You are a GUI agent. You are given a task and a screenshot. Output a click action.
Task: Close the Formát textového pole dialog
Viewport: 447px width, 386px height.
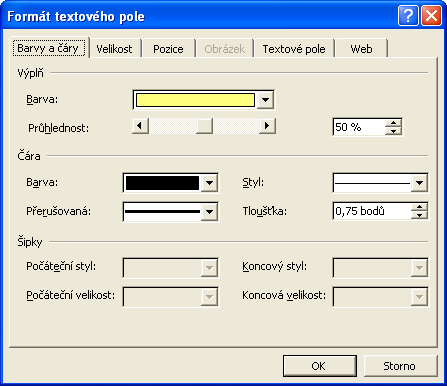[x=431, y=16]
